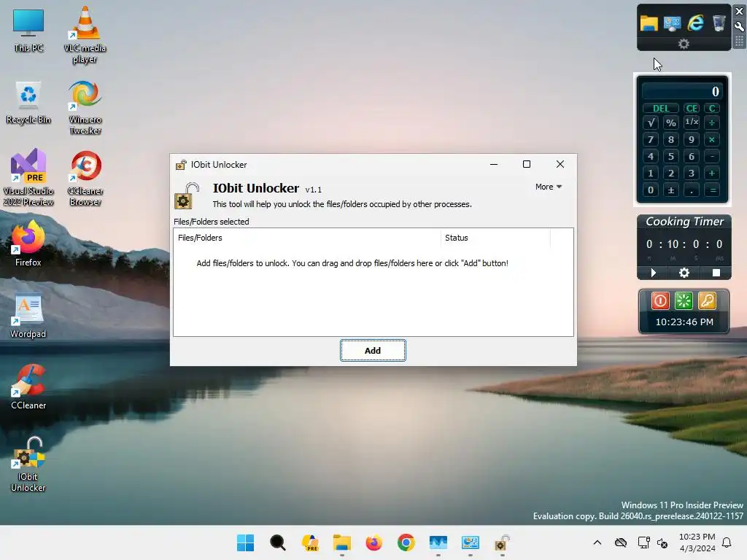Stop the Cooking Timer with square button
This screenshot has width=747, height=560.
[x=716, y=273]
